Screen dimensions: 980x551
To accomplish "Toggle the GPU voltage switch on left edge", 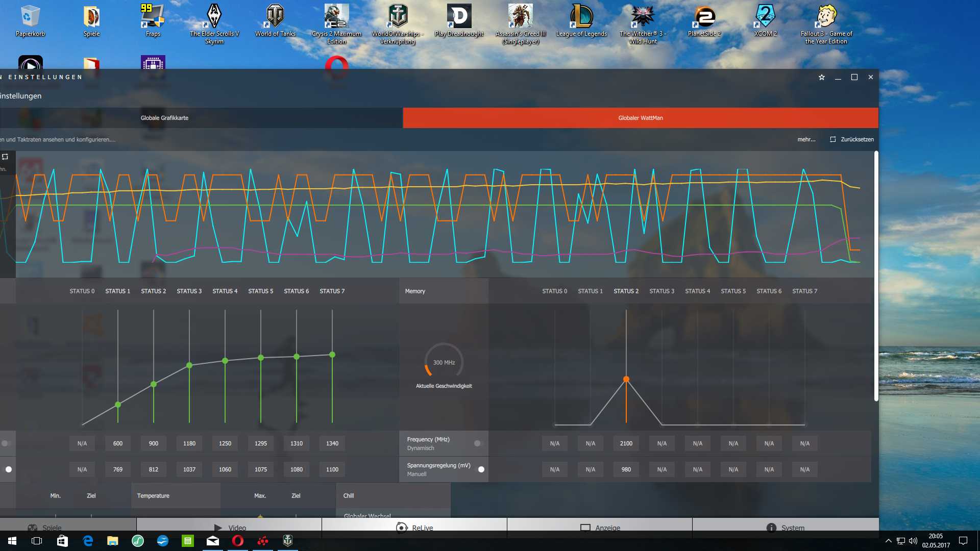I will coord(8,469).
